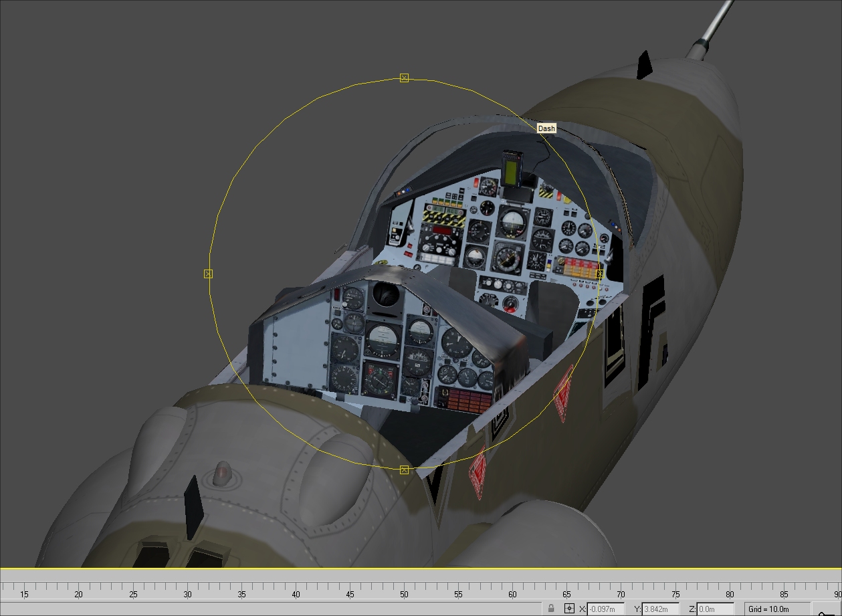Viewport: 842px width, 616px height.
Task: Click frame 90 on the track bar
Action: [837, 590]
